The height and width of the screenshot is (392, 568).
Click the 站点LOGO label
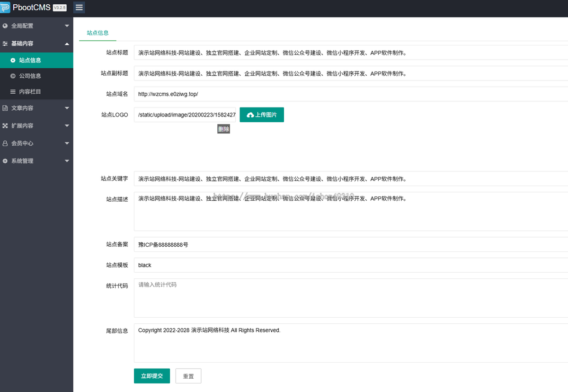click(x=114, y=115)
